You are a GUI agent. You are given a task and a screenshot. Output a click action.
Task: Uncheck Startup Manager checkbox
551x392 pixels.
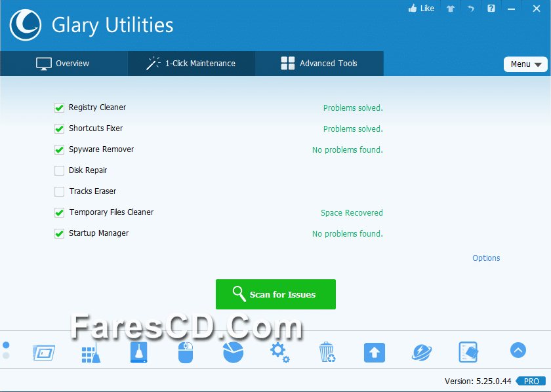60,233
